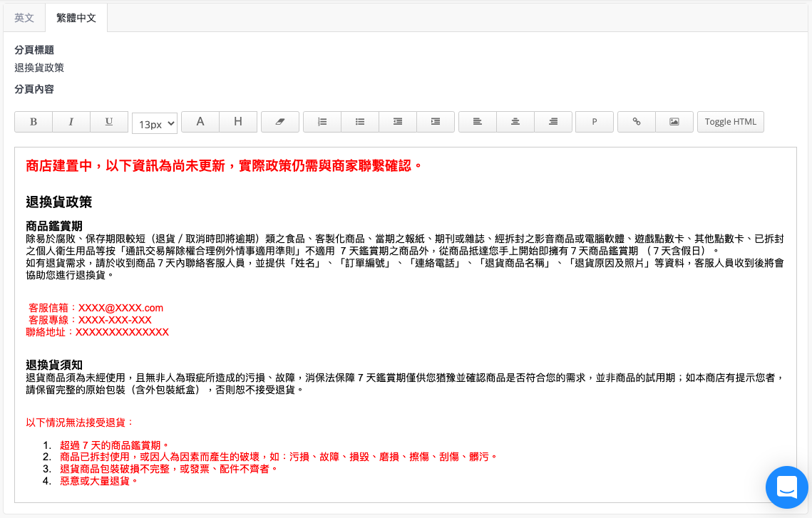The height and width of the screenshot is (518, 812).
Task: Click the 分頁標題 field value 退換貨政策
Action: click(x=39, y=67)
